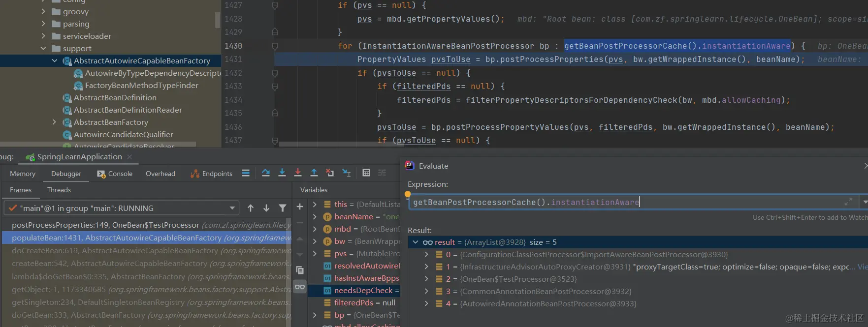This screenshot has height=327, width=868.
Task: Expand the serviceloader folder
Action: tap(43, 36)
